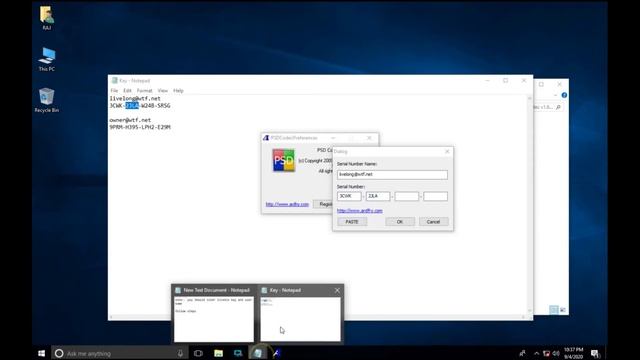Click the Register button in the PSD Codec window

point(324,204)
